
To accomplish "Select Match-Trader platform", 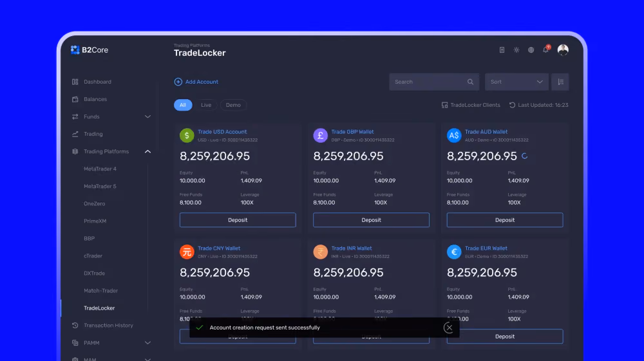I will (x=100, y=290).
